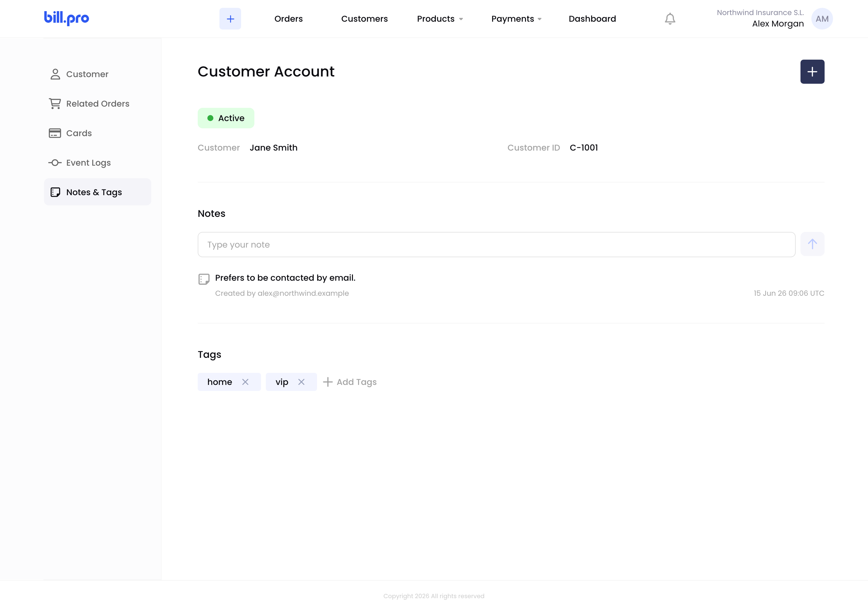Open the Customers menu item
The image size is (868, 609).
point(364,19)
